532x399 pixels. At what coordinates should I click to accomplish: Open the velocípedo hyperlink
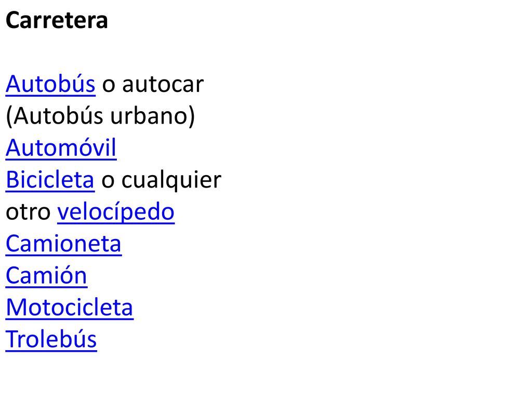tap(116, 212)
